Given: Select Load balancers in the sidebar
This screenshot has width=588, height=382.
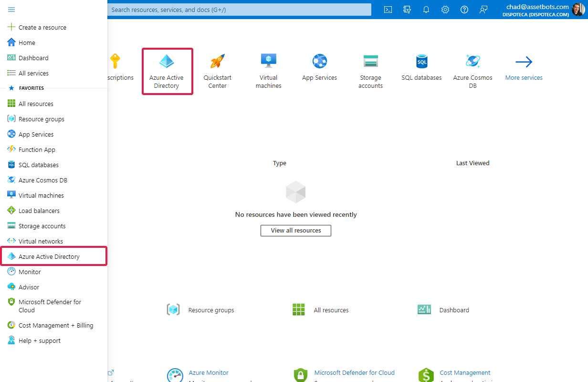Looking at the screenshot, I should point(53,211).
